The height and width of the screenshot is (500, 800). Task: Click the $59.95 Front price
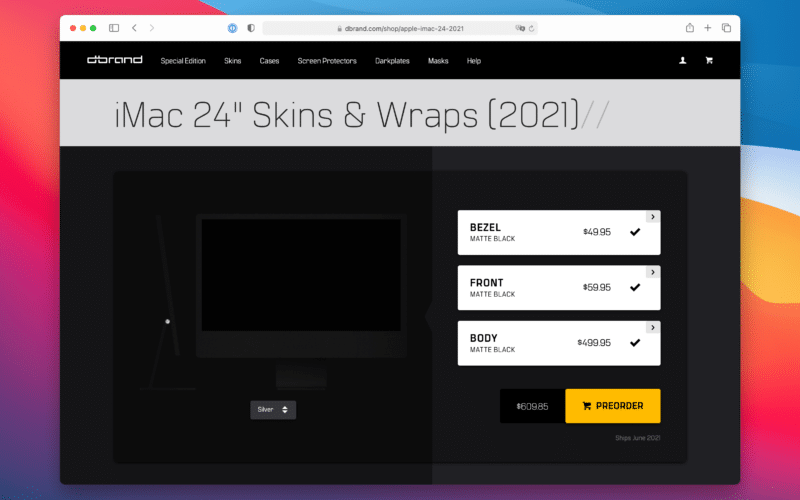[x=597, y=287]
